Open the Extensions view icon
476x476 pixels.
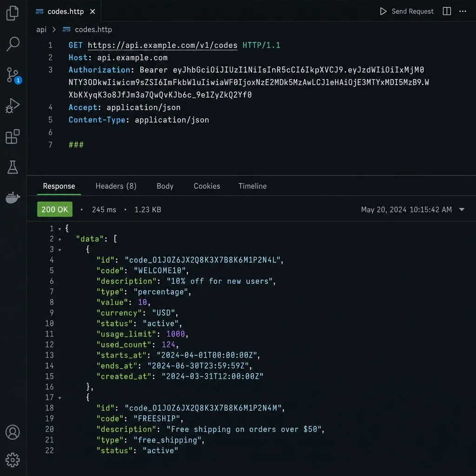coord(13,136)
